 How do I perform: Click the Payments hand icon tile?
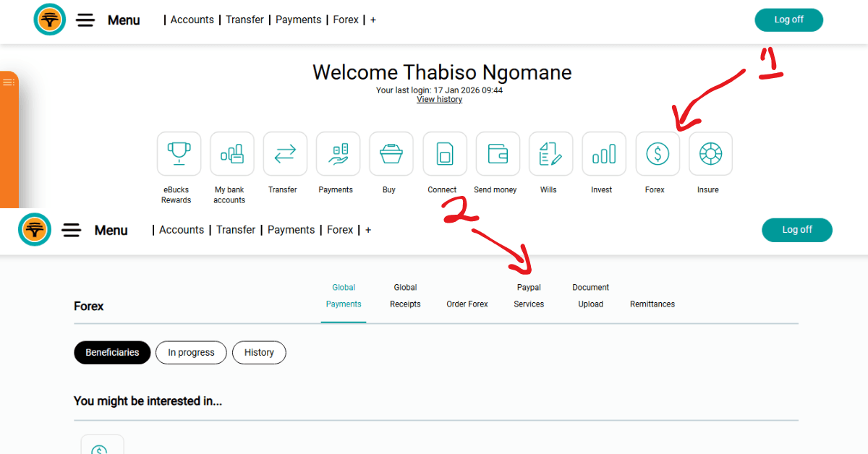pyautogui.click(x=338, y=153)
